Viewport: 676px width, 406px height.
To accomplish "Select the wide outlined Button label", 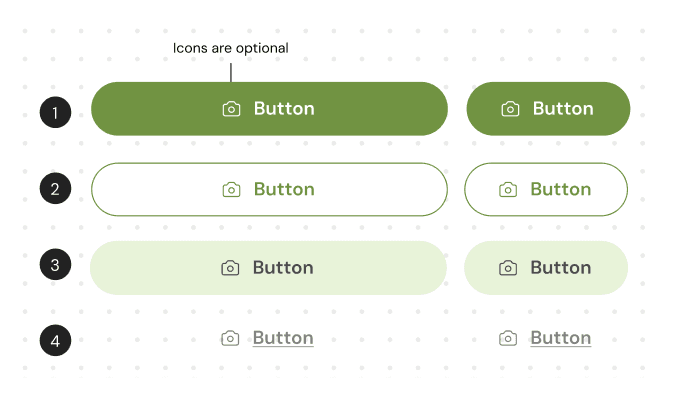I will coord(284,189).
